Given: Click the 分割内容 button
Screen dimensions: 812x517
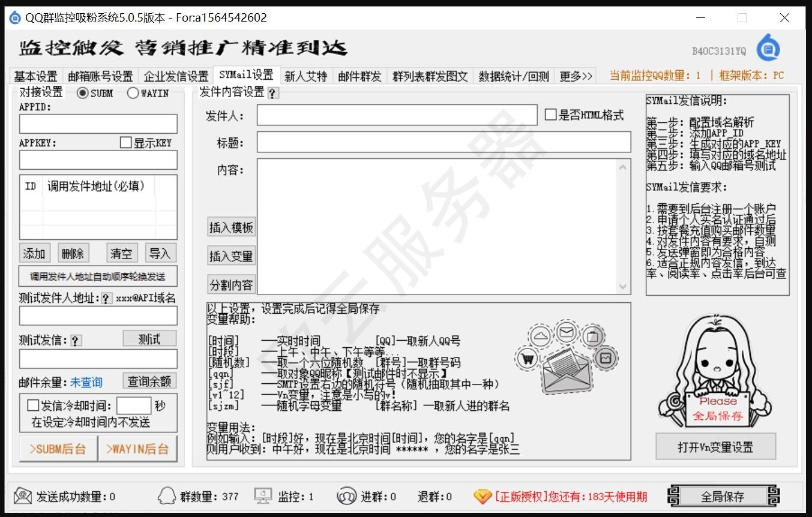Looking at the screenshot, I should [x=232, y=284].
